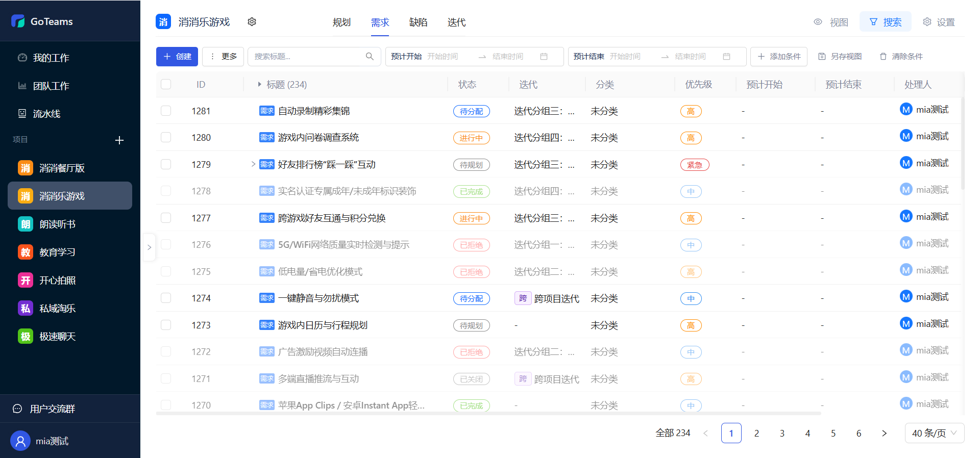Image resolution: width=980 pixels, height=458 pixels.
Task: Click the GoTeams logo icon
Action: coord(18,21)
